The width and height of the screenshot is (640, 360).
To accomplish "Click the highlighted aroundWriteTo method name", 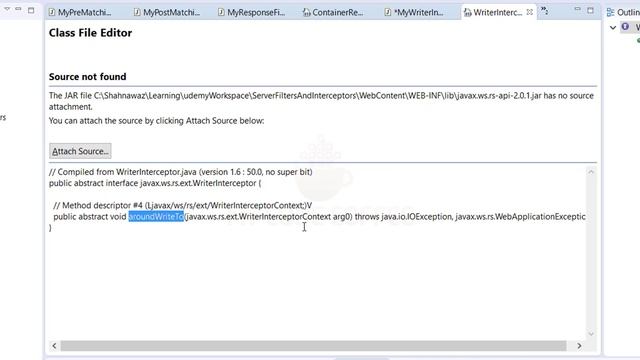I will click(x=156, y=217).
